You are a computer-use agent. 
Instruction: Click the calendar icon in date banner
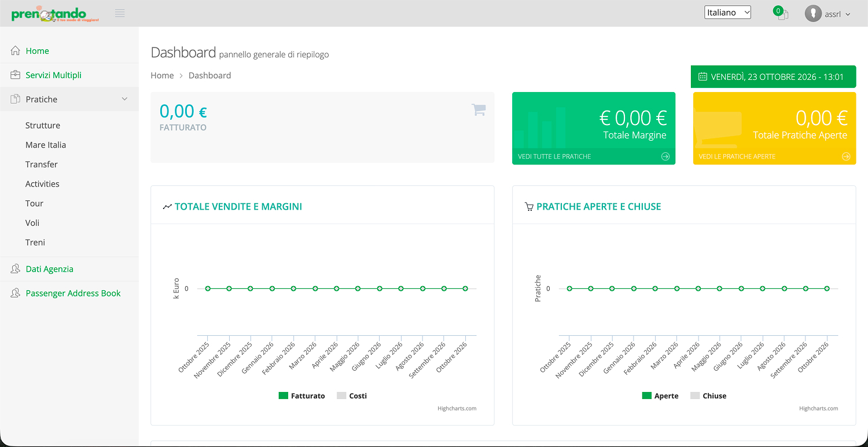coord(703,77)
